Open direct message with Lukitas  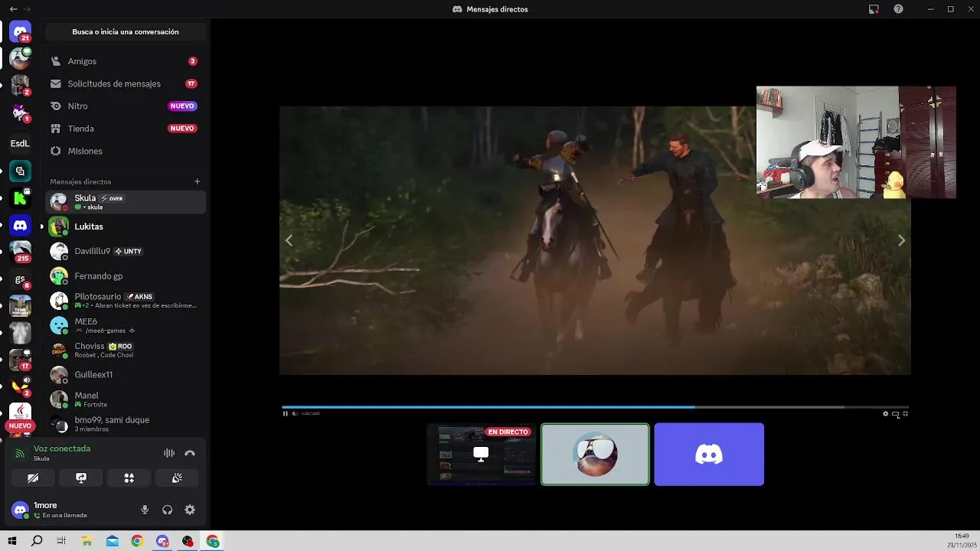125,227
